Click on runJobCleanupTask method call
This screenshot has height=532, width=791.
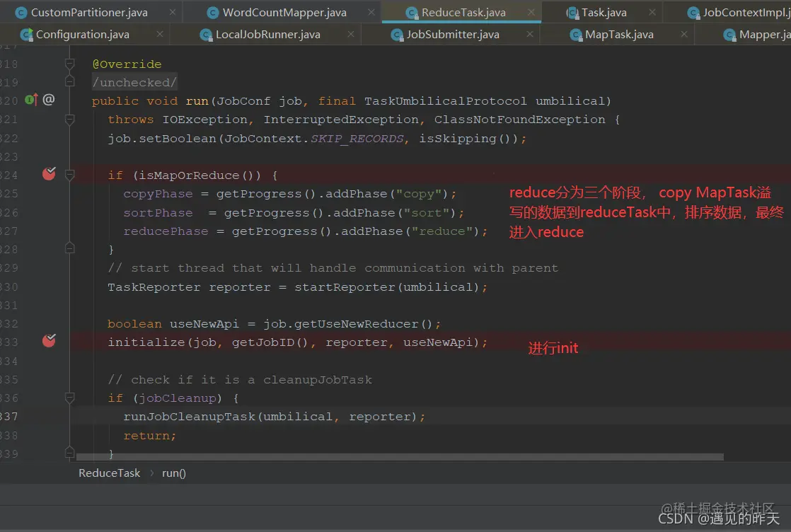[x=189, y=417]
